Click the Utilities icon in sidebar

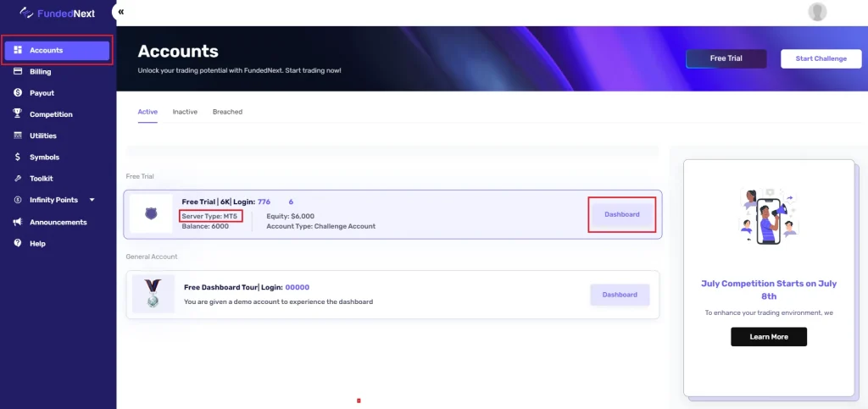(18, 135)
